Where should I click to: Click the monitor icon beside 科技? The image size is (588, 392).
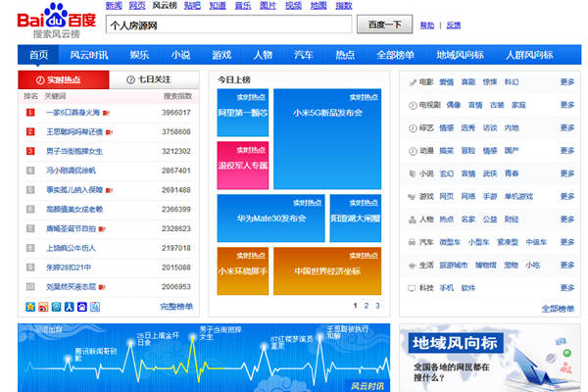(413, 288)
